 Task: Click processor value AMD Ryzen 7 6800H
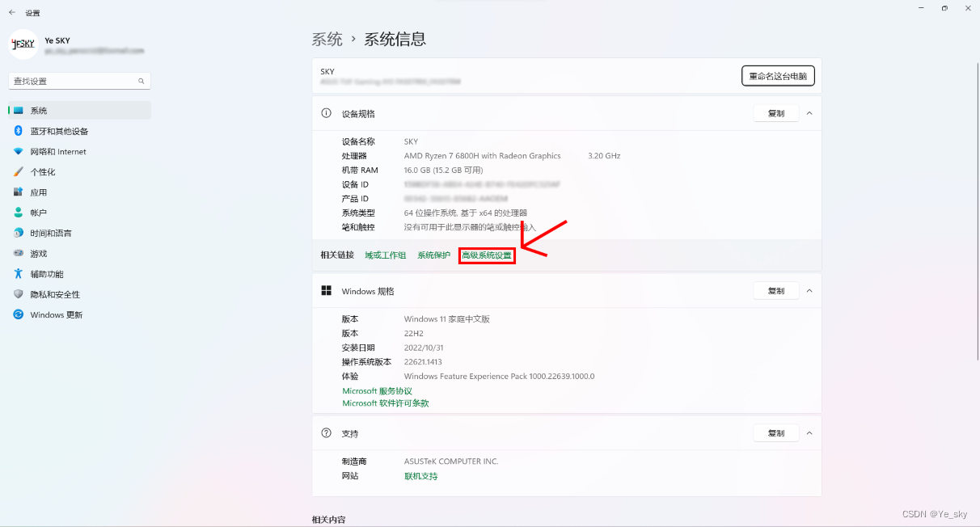[x=483, y=156]
